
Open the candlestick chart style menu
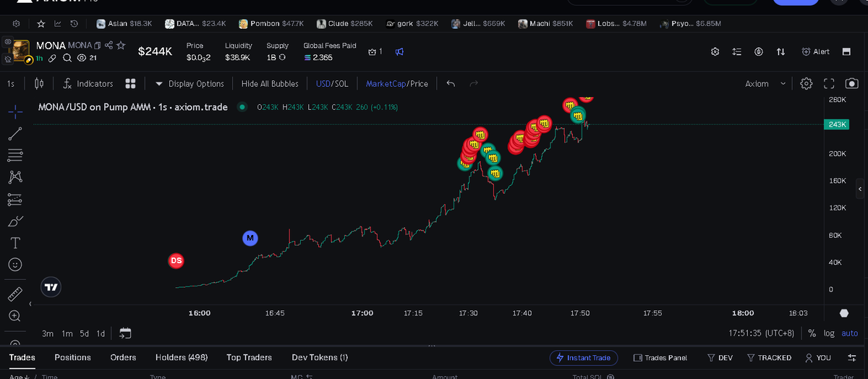[x=39, y=84]
